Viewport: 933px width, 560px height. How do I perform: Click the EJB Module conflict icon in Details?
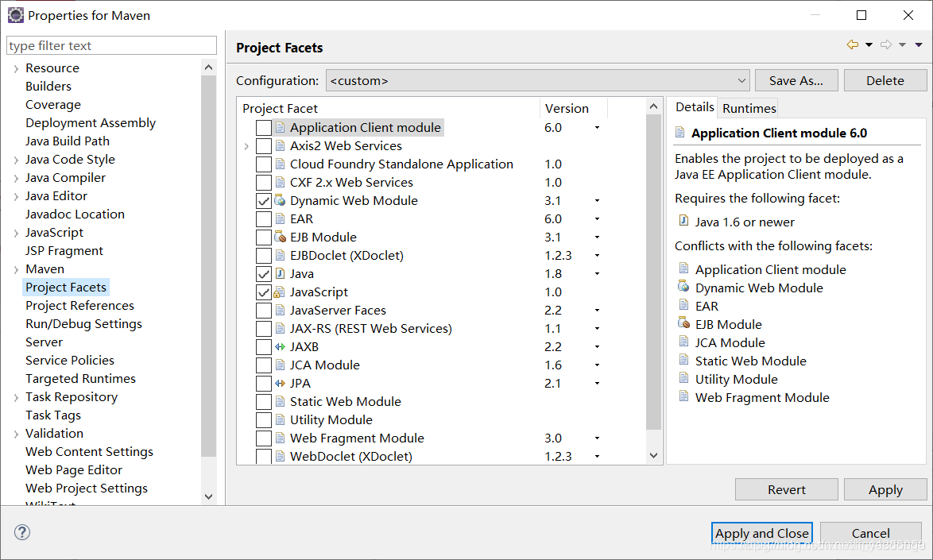tap(683, 323)
